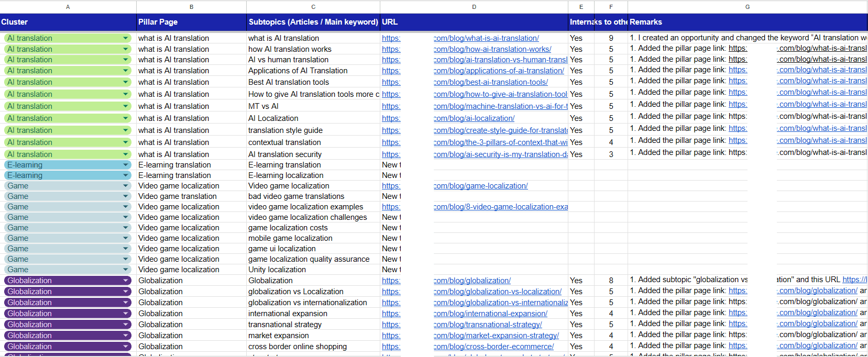Open the blog/cross-border-ecommerce/ URL link
Screen dimensions: 868x357
pos(493,347)
